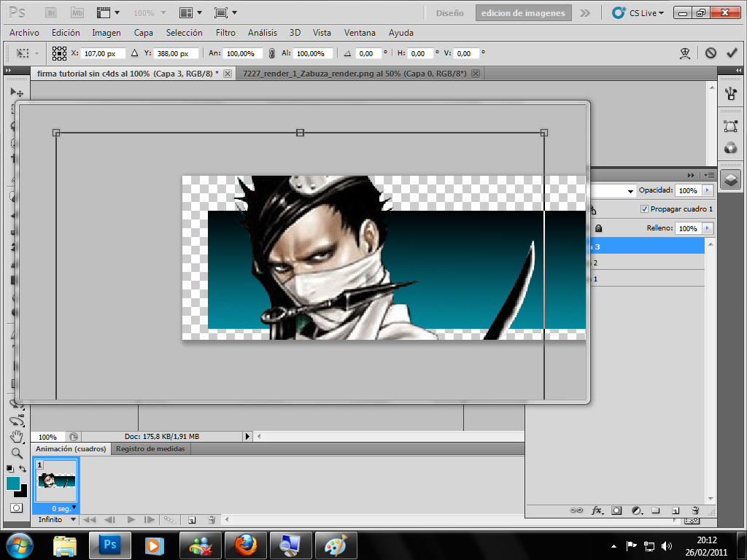This screenshot has width=747, height=560.
Task: Click the Opacidad value field
Action: pyautogui.click(x=689, y=190)
